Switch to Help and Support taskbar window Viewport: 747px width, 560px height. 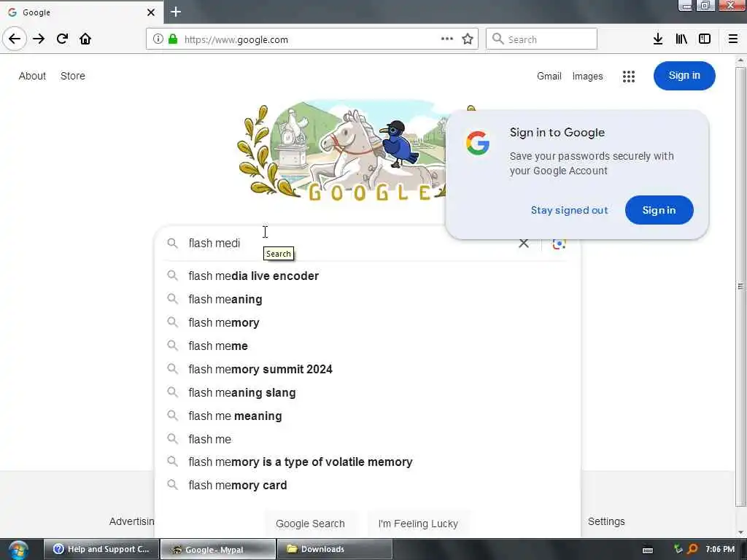pos(101,550)
